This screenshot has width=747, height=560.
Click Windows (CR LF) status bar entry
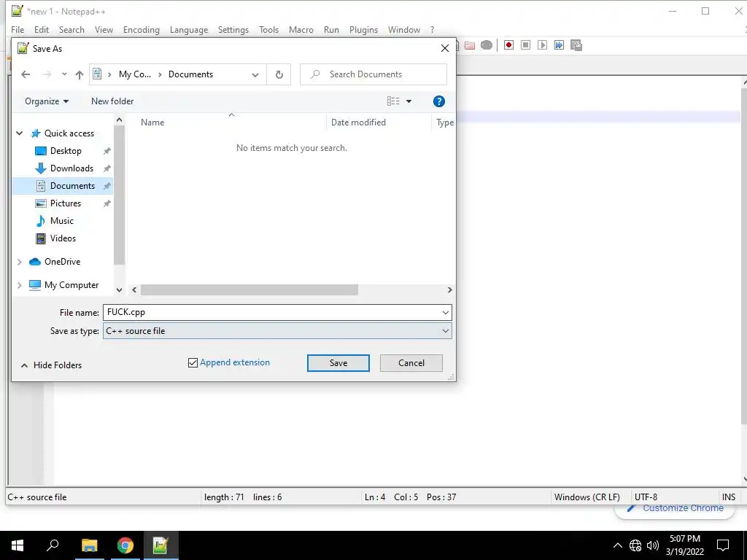(x=587, y=497)
